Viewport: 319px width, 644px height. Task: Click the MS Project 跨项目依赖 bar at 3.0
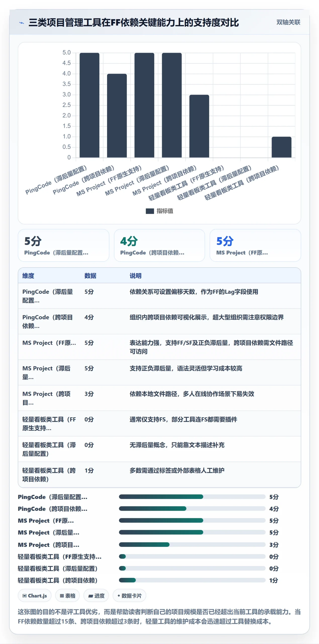point(199,126)
